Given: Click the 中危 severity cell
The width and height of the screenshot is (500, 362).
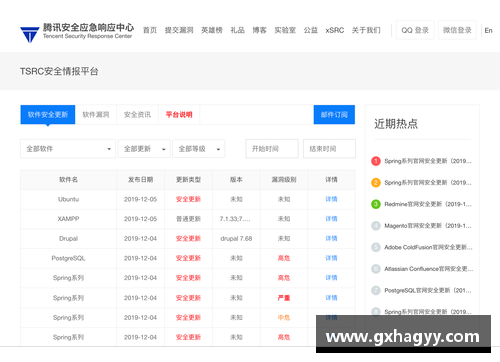Looking at the screenshot, I should (x=284, y=318).
